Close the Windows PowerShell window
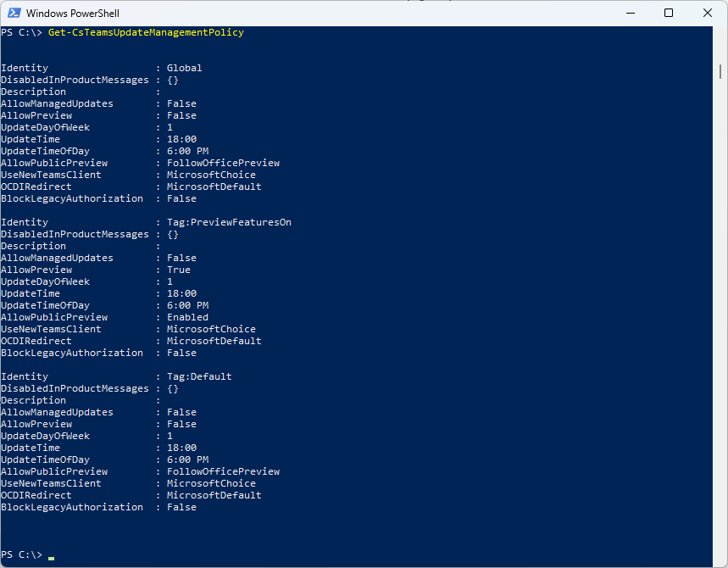 [707, 13]
